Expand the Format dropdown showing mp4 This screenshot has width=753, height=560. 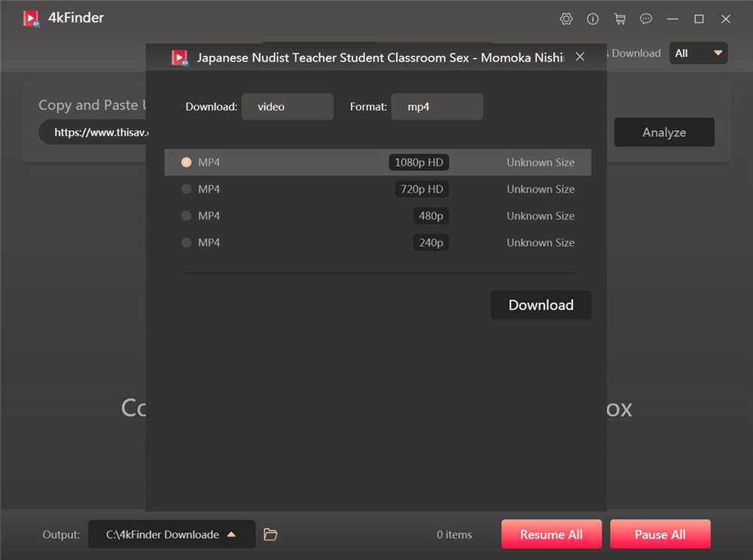tap(437, 107)
